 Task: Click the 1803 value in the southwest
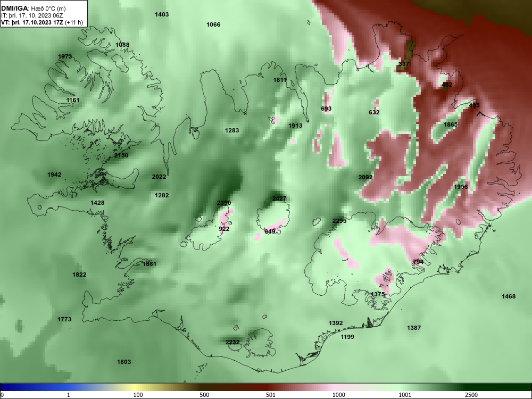pyautogui.click(x=124, y=362)
